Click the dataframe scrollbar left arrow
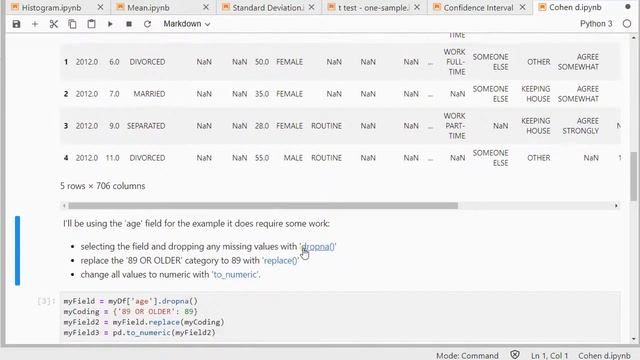The image size is (640, 360). point(64,206)
